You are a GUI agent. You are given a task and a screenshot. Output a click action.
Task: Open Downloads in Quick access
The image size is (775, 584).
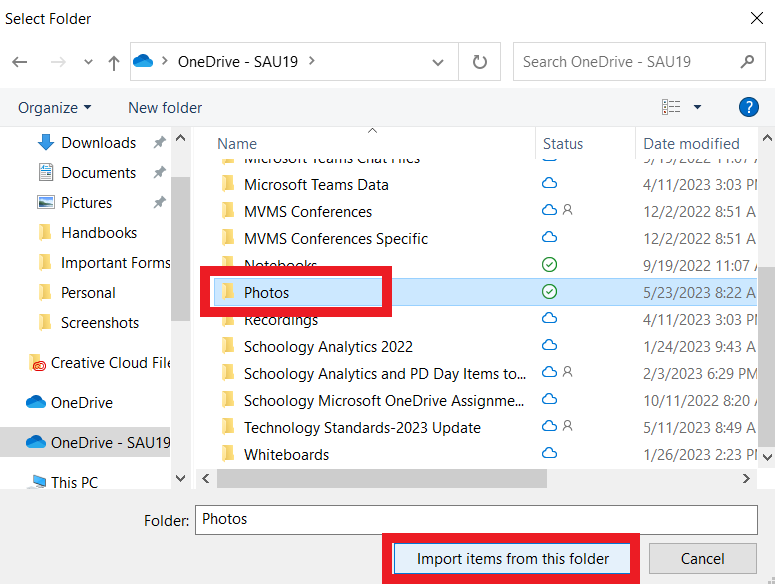tap(98, 143)
